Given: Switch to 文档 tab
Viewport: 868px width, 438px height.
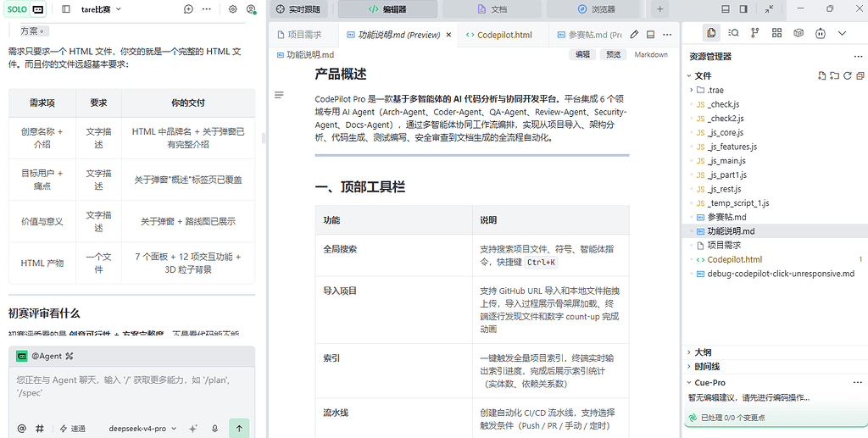Looking at the screenshot, I should click(492, 8).
